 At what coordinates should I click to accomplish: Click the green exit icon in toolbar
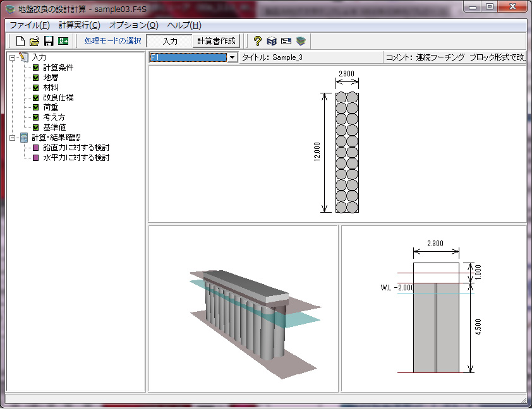[x=63, y=41]
